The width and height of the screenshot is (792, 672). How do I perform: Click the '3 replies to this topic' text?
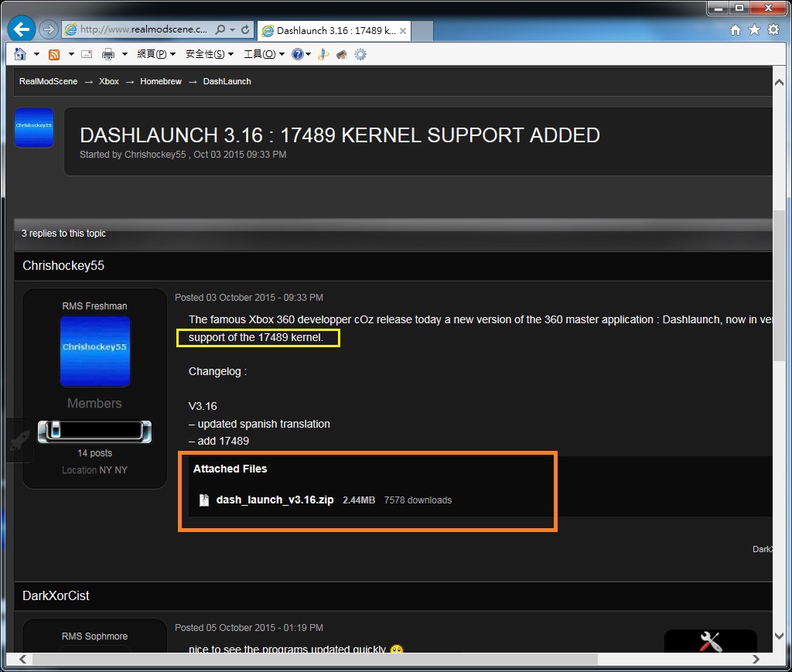coord(63,234)
